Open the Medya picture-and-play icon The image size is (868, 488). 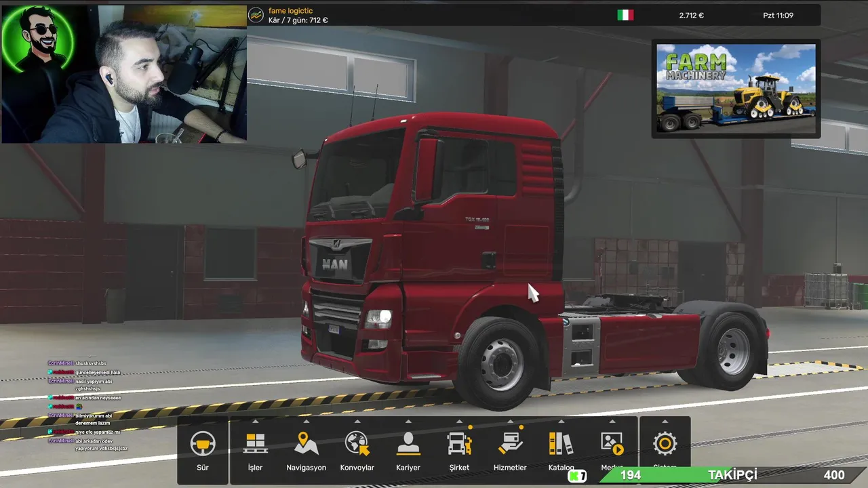[x=612, y=444]
